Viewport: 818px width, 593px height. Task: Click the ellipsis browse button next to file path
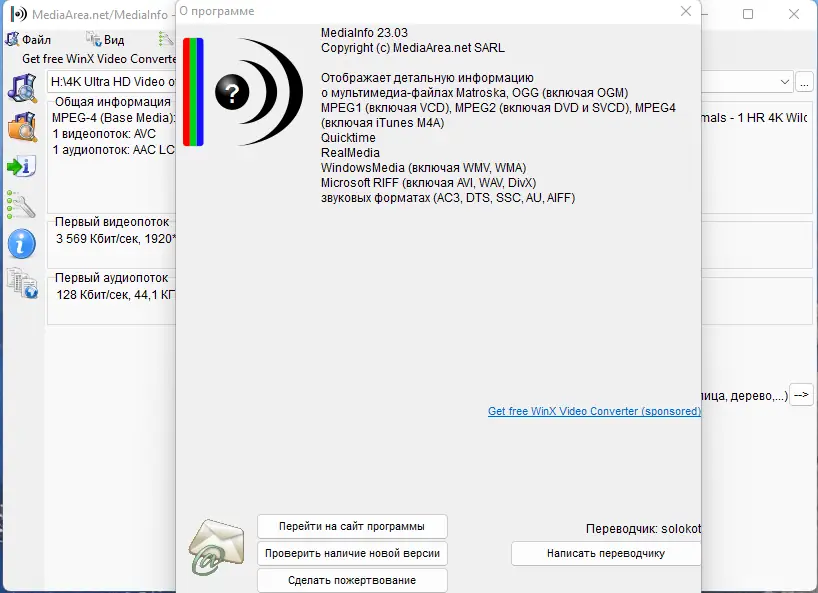804,82
